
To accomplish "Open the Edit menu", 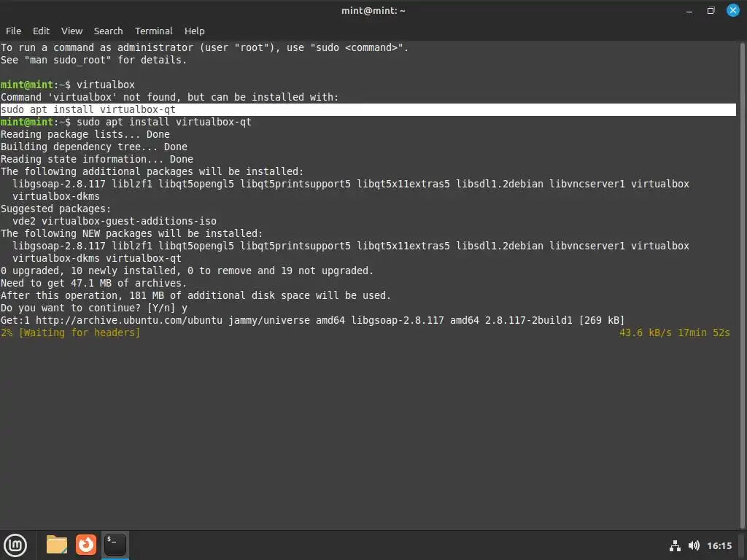I will [x=41, y=31].
